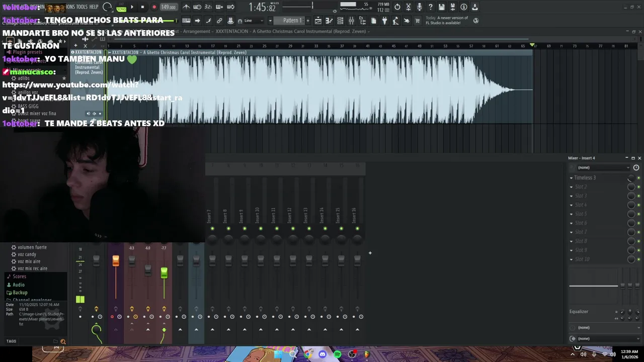Select the Audio browser folder
Viewport: 644px width, 362px height.
18,285
